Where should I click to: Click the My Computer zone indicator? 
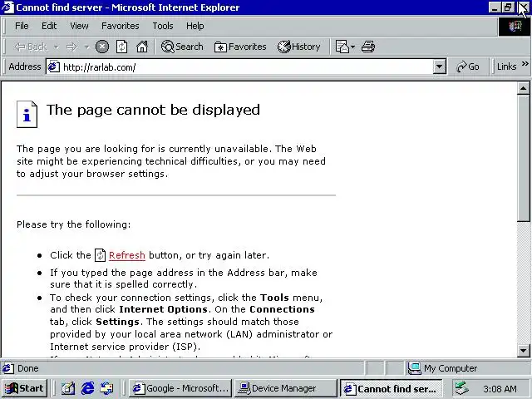(x=443, y=368)
